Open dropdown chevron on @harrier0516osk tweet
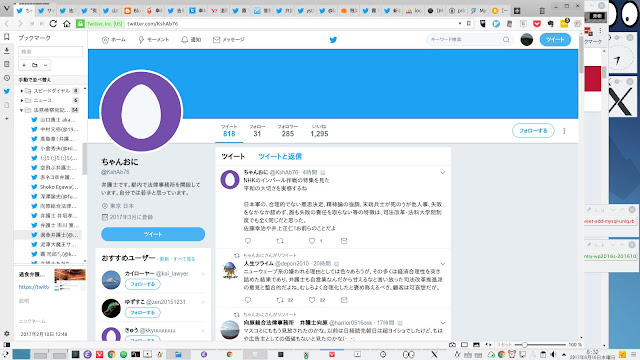Screen dimensions: 640x360 442,323
